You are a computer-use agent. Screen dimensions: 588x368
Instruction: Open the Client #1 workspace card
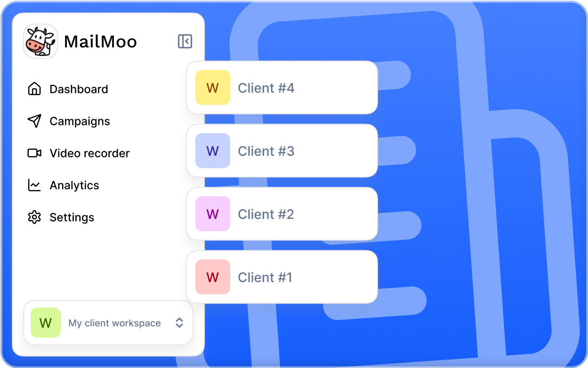coord(282,277)
